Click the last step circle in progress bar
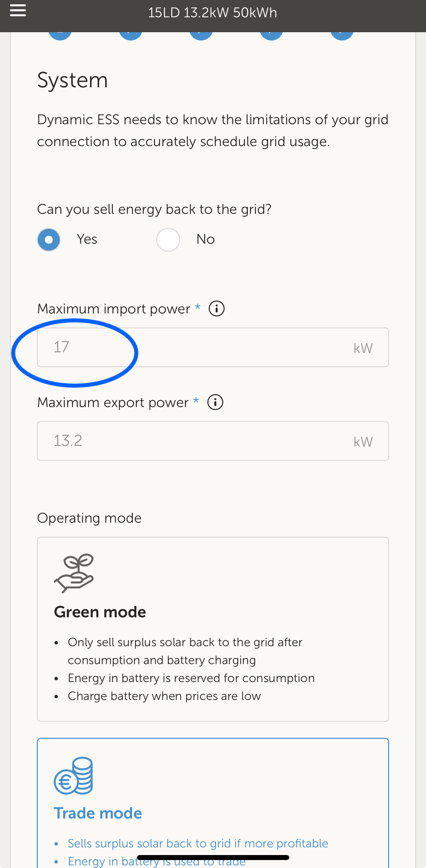The height and width of the screenshot is (868, 426). 342,35
